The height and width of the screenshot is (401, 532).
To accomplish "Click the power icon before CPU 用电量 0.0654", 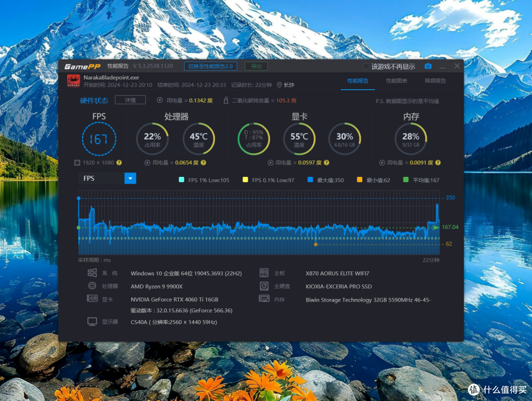I will (147, 163).
